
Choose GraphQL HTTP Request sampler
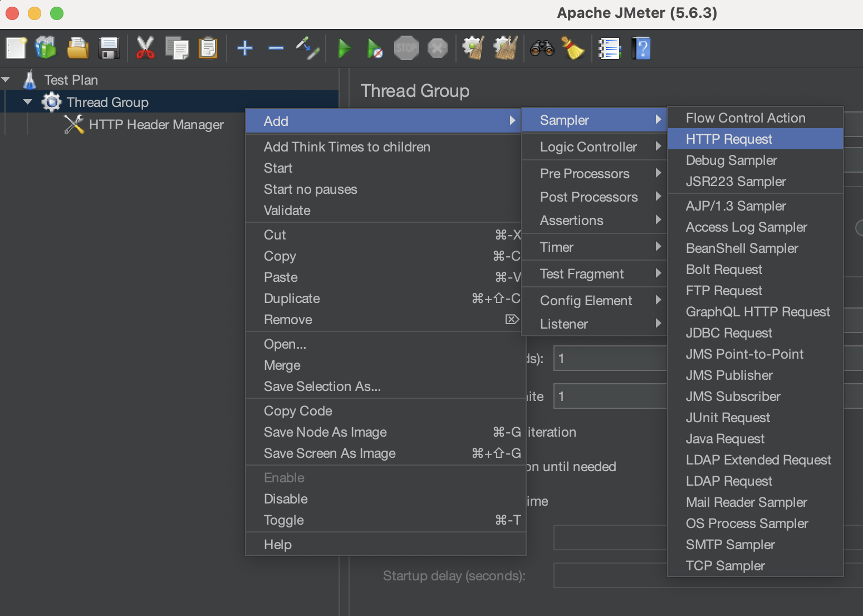click(756, 311)
